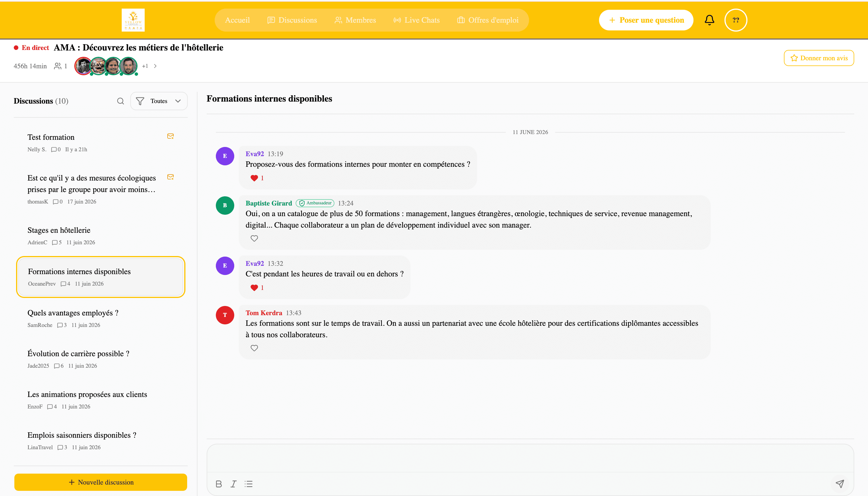Open Baptiste Girard's profile link
This screenshot has width=868, height=496.
(x=269, y=204)
